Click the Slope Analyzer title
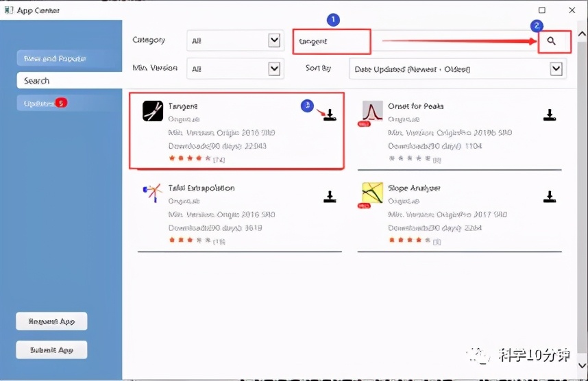Image resolution: width=588 pixels, height=381 pixels. click(414, 188)
